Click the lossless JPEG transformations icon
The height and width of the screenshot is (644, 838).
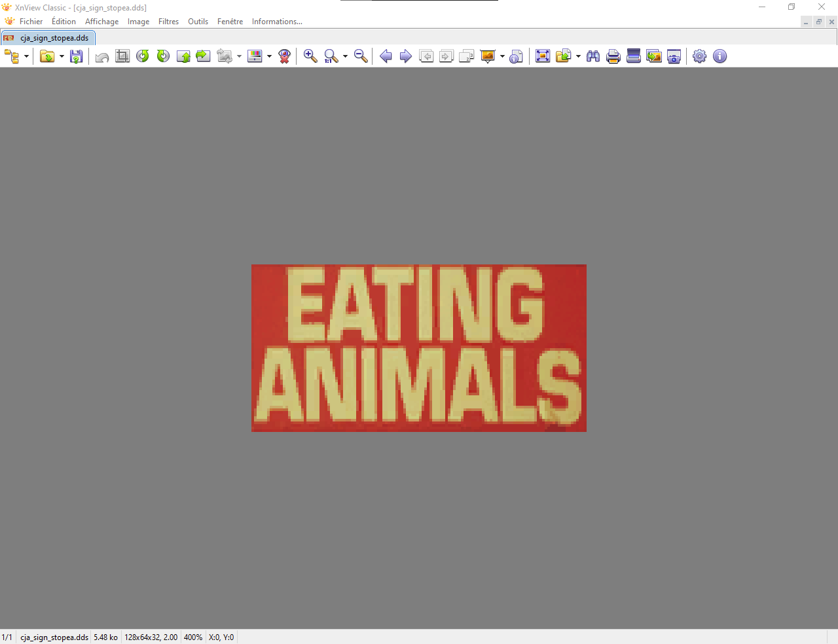coord(225,56)
